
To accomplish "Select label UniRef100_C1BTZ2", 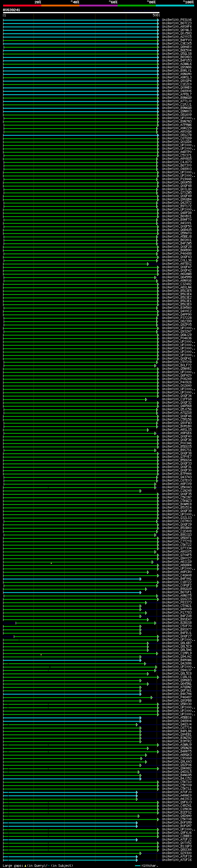I will tap(177, 582).
